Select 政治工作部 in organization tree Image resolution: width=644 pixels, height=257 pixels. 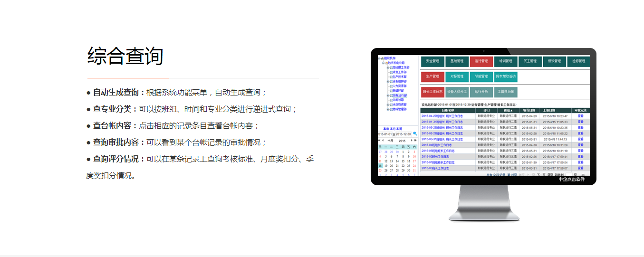(399, 72)
